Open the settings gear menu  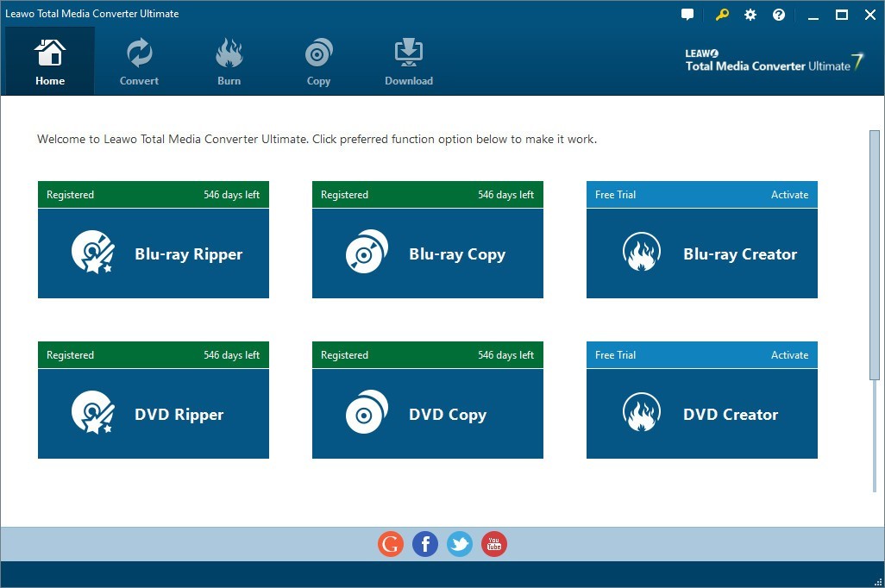(x=750, y=14)
